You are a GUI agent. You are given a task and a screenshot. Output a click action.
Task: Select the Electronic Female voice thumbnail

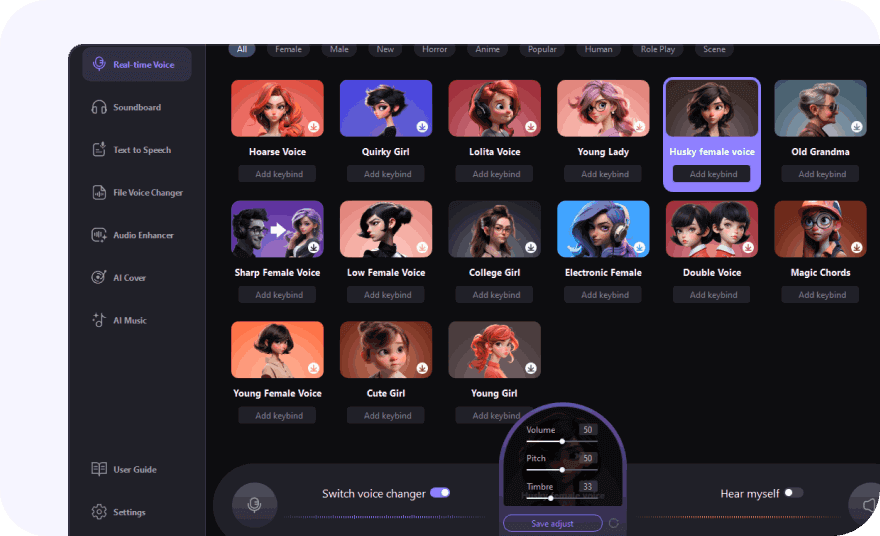pyautogui.click(x=603, y=230)
